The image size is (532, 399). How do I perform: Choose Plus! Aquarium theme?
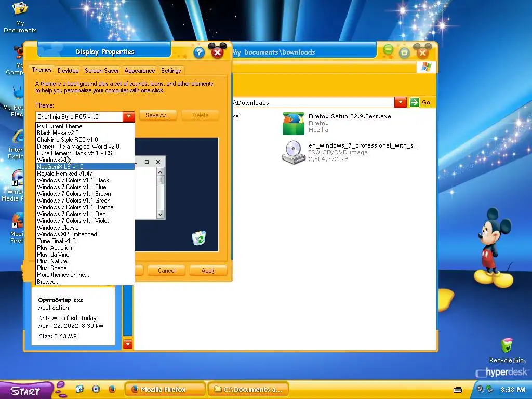click(x=85, y=248)
